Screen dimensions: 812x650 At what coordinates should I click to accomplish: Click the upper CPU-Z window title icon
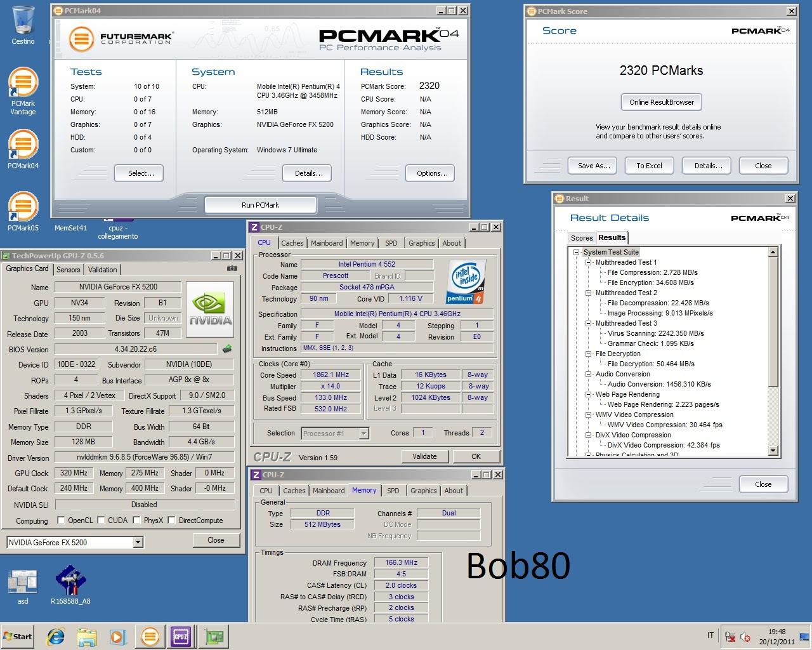click(254, 227)
